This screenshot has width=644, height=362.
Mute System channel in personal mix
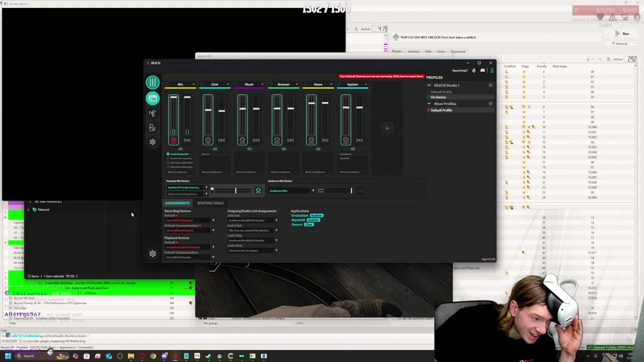click(x=346, y=140)
